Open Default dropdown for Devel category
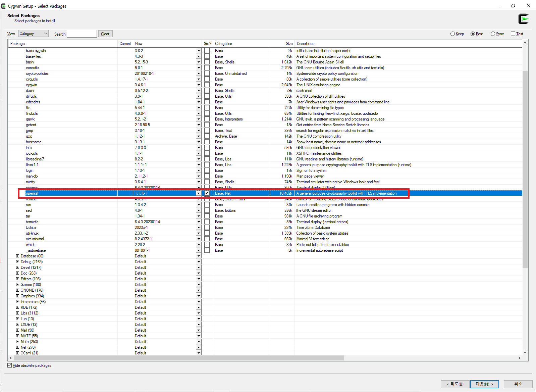Image resolution: width=536 pixels, height=392 pixels. pyautogui.click(x=199, y=267)
